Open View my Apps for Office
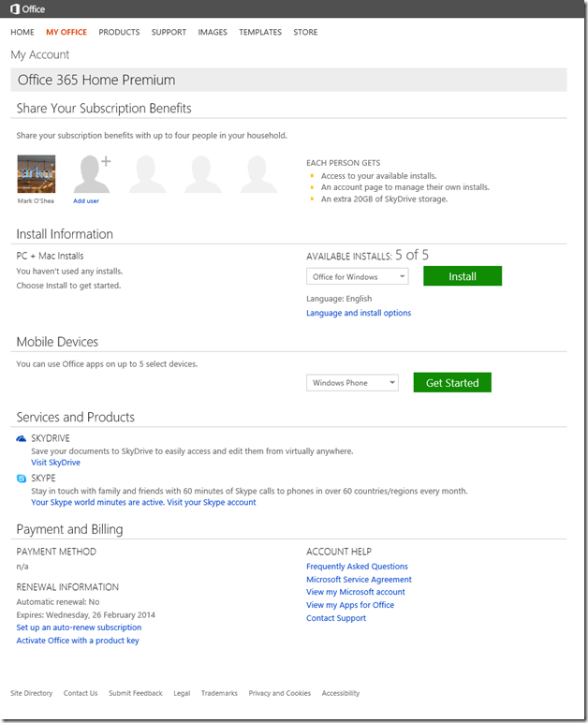Image resolution: width=588 pixels, height=723 pixels. pyautogui.click(x=350, y=605)
